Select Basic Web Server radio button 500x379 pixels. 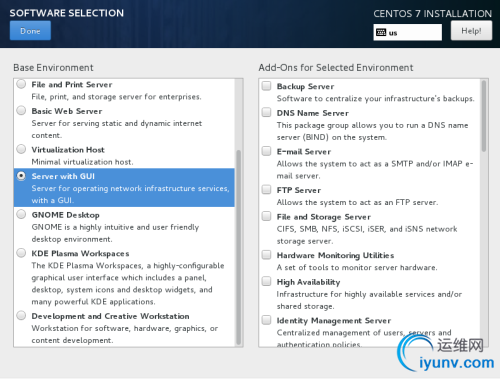coord(21,110)
